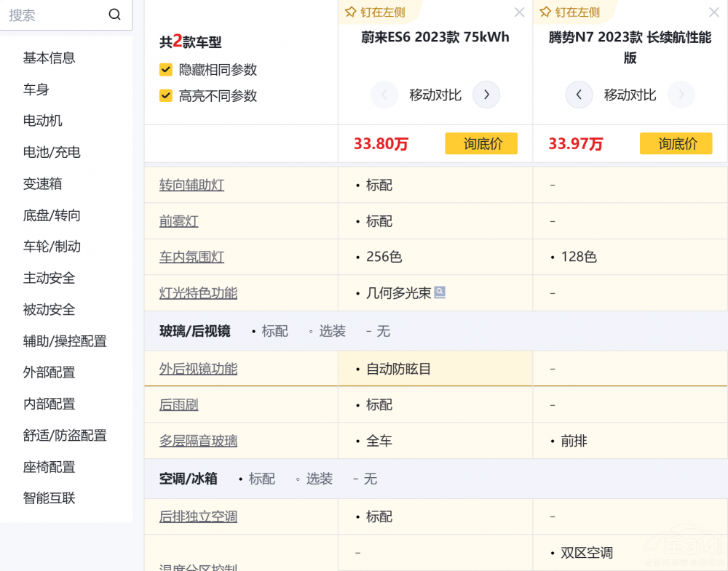Click the 搜索 input field
The image size is (728, 571).
pyautogui.click(x=55, y=15)
